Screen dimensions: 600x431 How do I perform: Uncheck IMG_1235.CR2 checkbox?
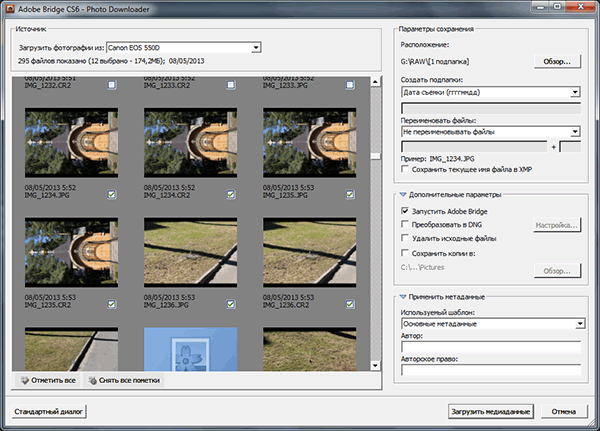111,304
